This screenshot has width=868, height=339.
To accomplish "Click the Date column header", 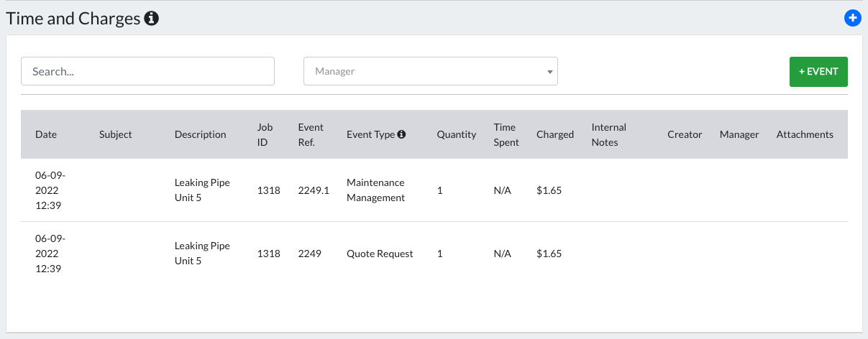I will (46, 134).
